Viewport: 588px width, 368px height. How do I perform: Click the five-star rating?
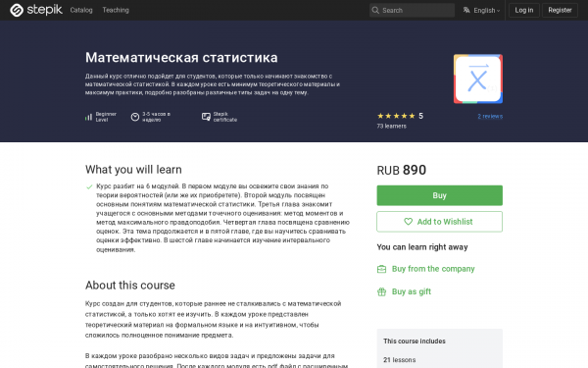tap(396, 116)
